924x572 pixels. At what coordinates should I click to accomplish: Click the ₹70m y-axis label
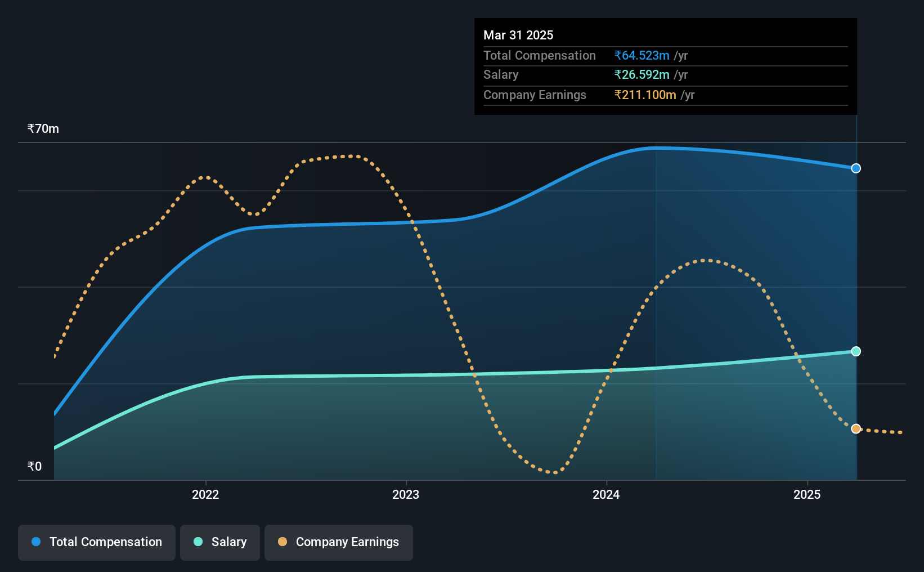[x=43, y=128]
